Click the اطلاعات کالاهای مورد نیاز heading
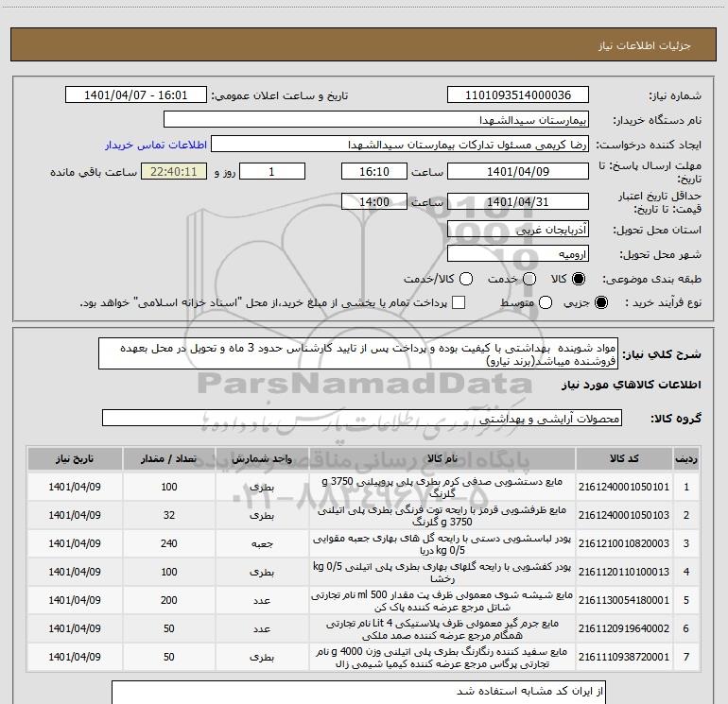Screen dimensions: 728x704 (631, 385)
